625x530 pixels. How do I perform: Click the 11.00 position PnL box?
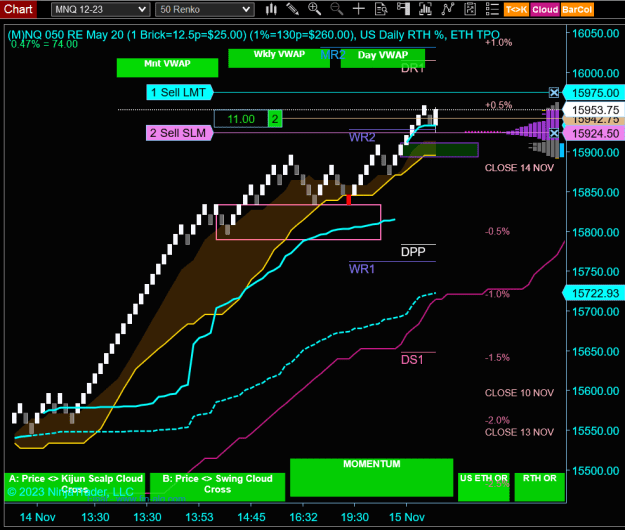pos(241,119)
